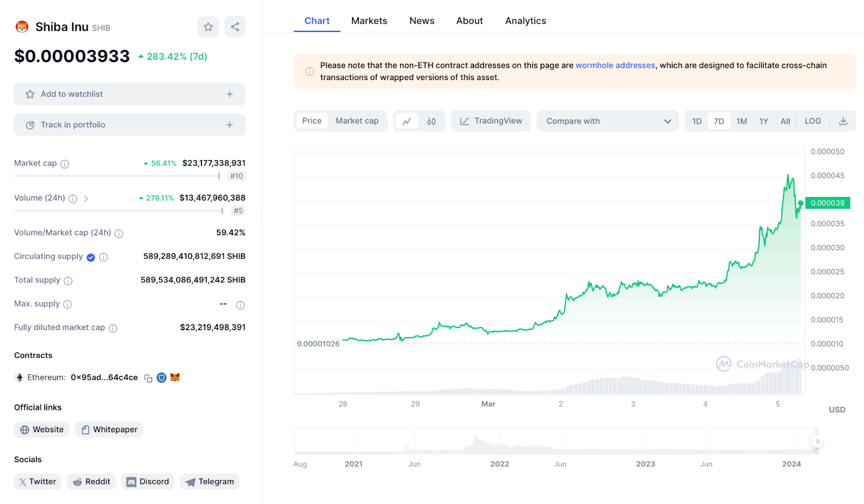The width and height of the screenshot is (864, 504).
Task: Open the Whitepaper link
Action: point(109,430)
